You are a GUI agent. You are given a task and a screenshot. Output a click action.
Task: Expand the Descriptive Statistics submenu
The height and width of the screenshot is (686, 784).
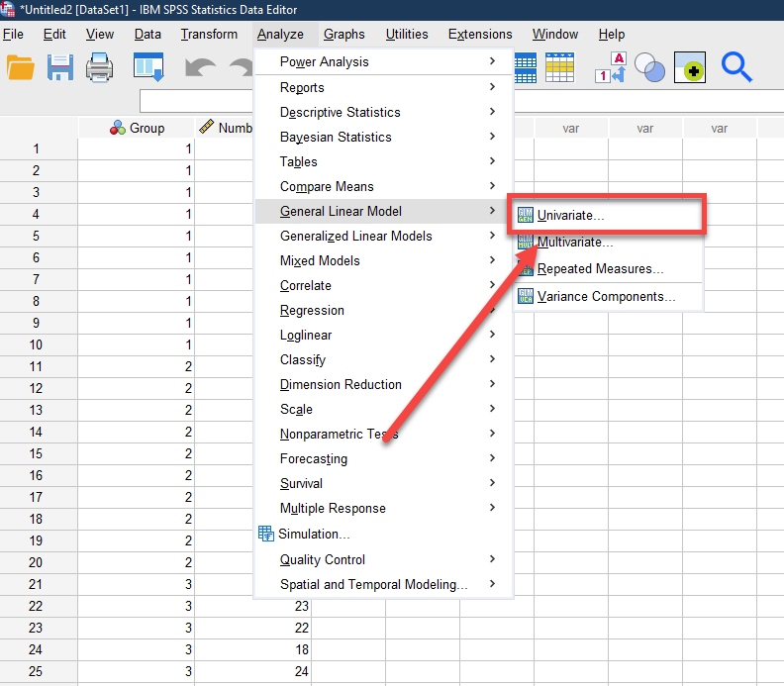(x=384, y=112)
